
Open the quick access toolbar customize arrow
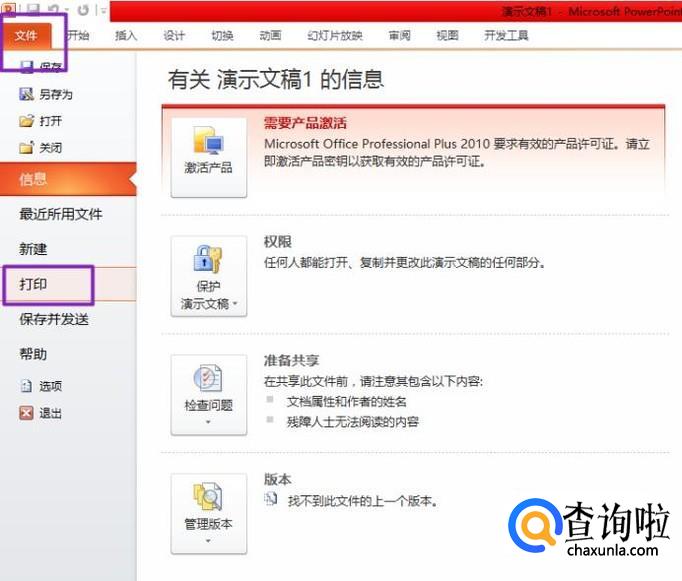click(x=104, y=10)
